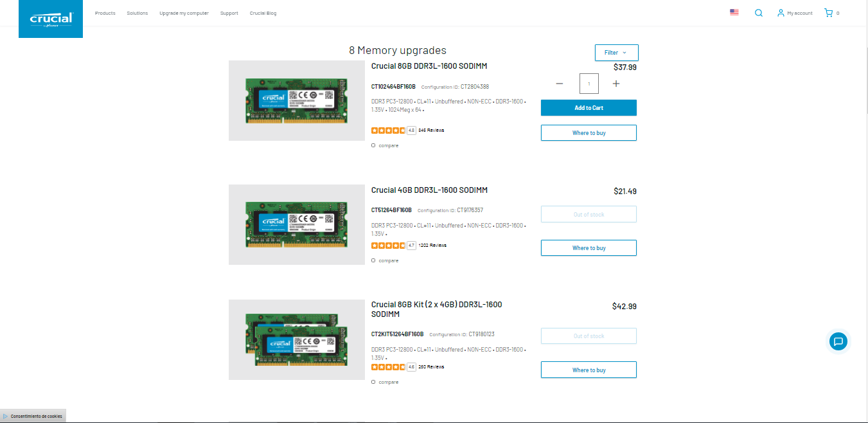868x423 pixels.
Task: Open the Solutions menu
Action: [x=137, y=13]
